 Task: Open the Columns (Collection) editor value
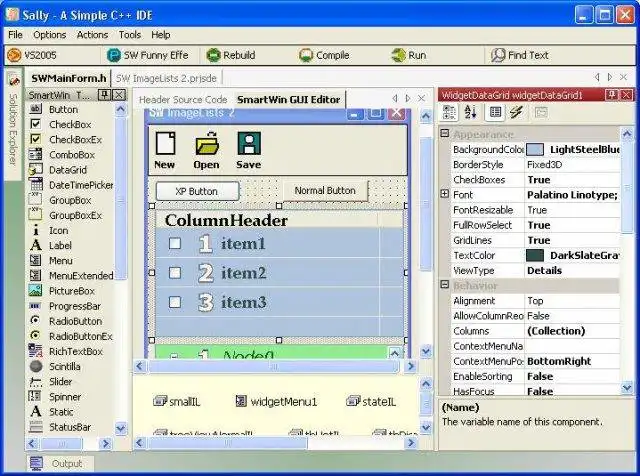(x=572, y=331)
